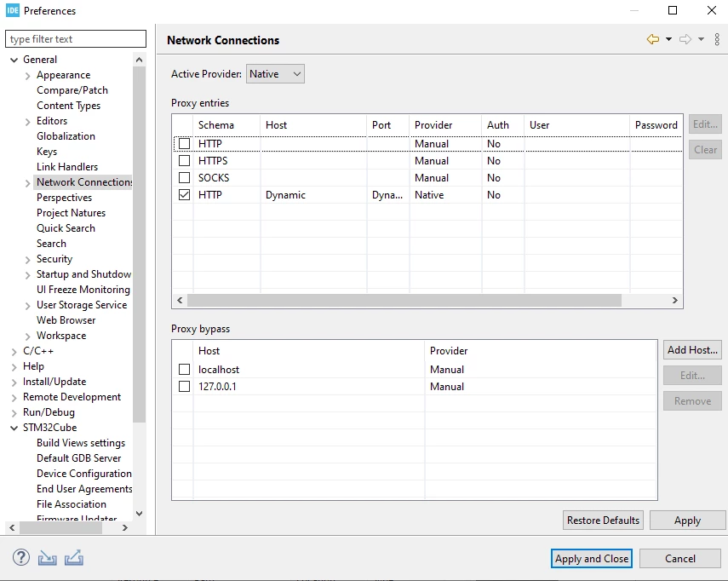Click the export preferences icon
Viewport: 728px width, 581px height.
tap(74, 557)
